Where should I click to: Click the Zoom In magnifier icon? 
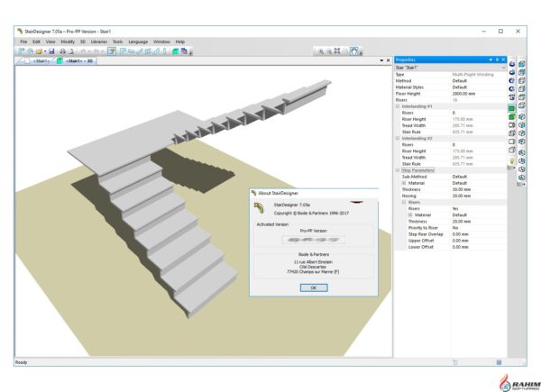321,51
